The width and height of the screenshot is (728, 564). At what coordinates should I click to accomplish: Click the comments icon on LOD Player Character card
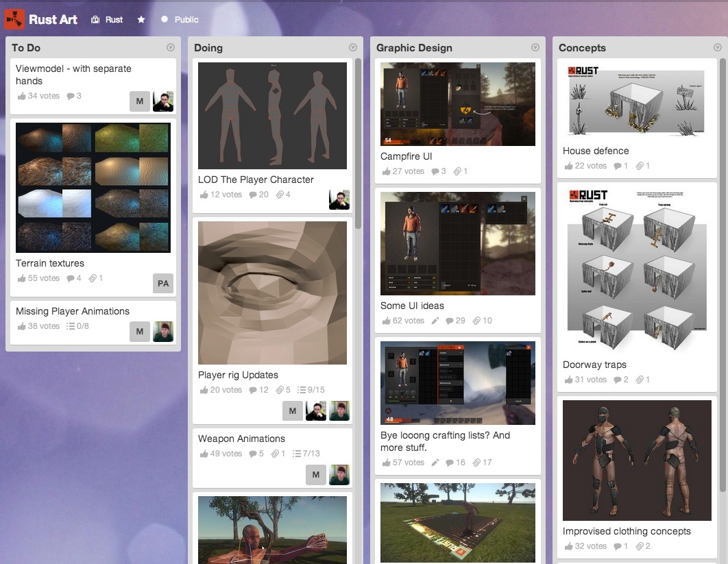coord(253,195)
